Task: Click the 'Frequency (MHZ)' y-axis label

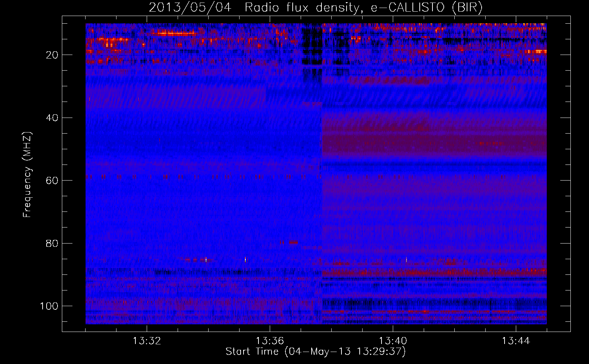Action: [x=27, y=175]
